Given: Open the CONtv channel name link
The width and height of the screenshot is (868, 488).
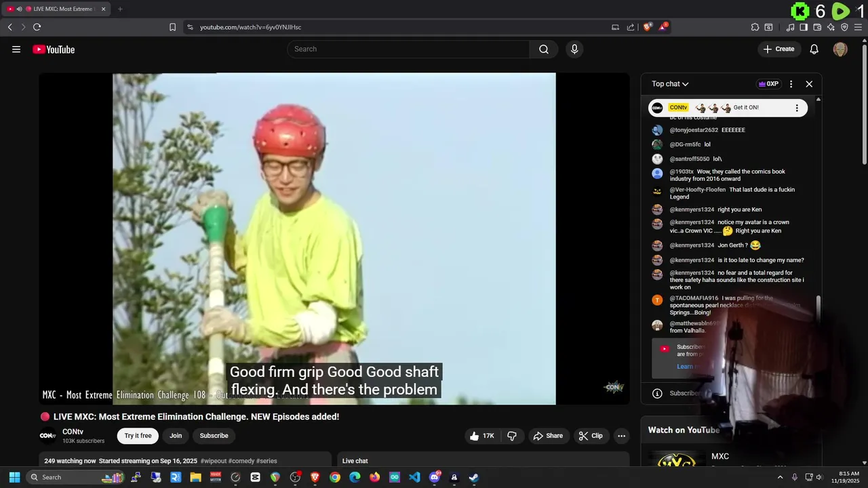Looking at the screenshot, I should tap(73, 432).
